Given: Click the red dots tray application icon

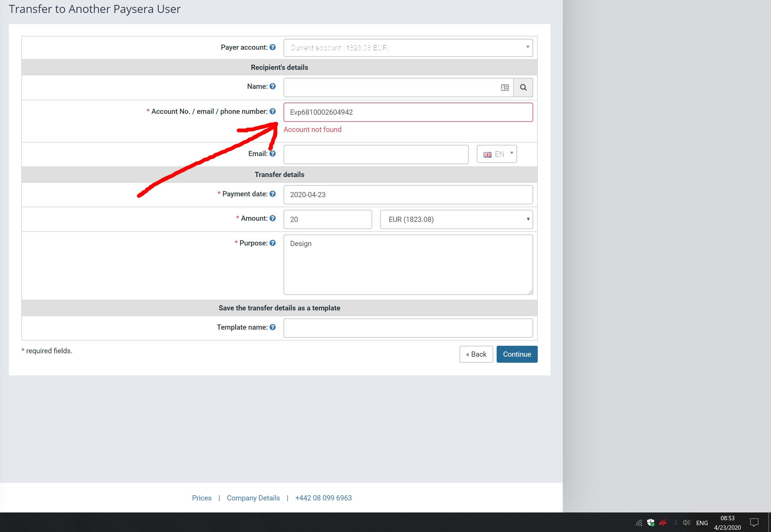Looking at the screenshot, I should 663,523.
